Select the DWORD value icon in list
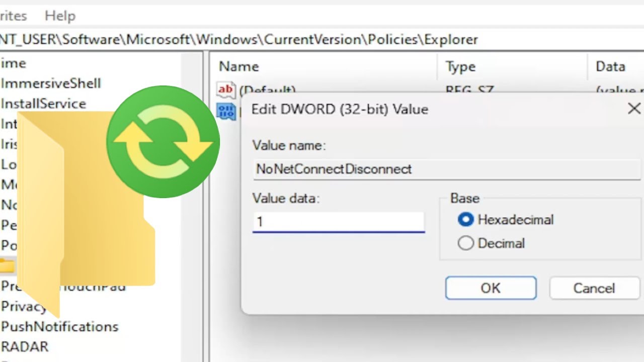This screenshot has width=644, height=362. point(226,111)
